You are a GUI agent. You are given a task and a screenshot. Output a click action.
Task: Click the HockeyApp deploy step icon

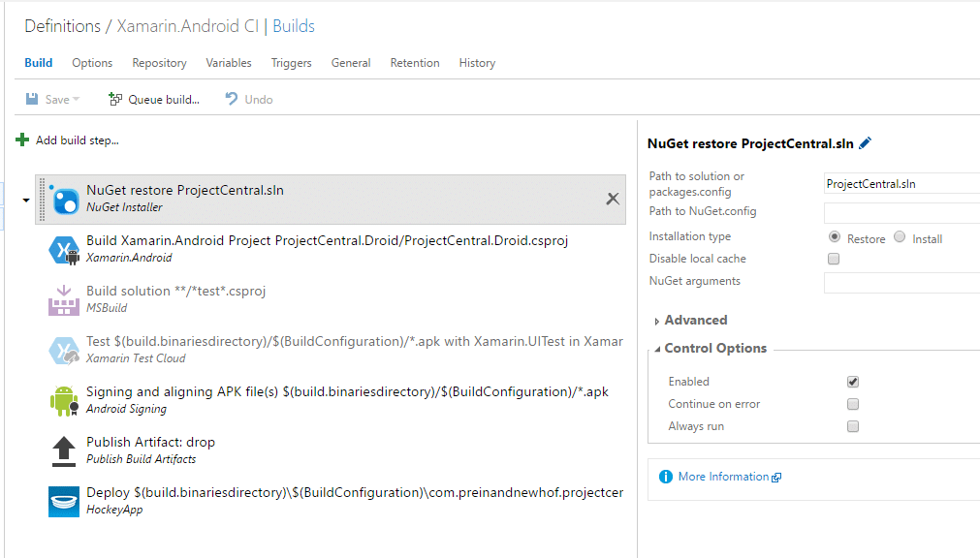[64, 502]
